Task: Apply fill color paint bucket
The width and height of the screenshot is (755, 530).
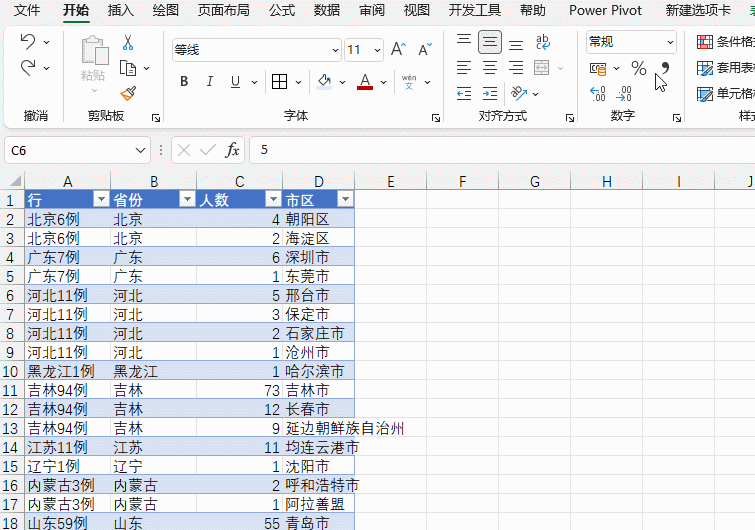Action: (324, 82)
